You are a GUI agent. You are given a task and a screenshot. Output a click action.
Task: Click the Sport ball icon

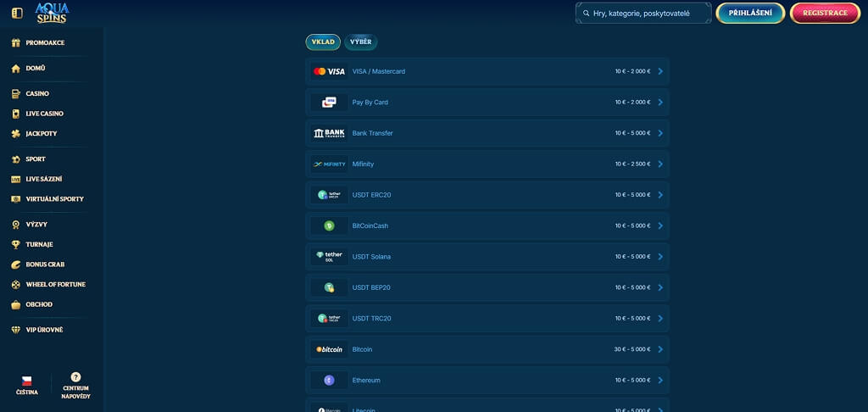[16, 159]
